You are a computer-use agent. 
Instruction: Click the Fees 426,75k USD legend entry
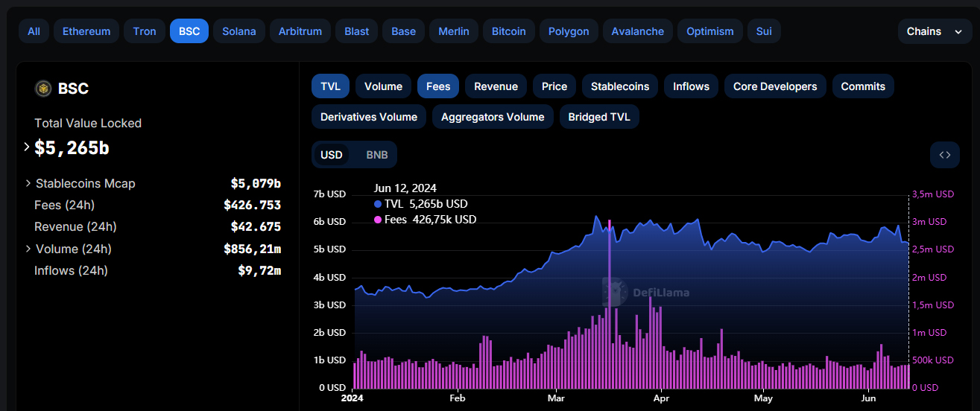click(425, 219)
